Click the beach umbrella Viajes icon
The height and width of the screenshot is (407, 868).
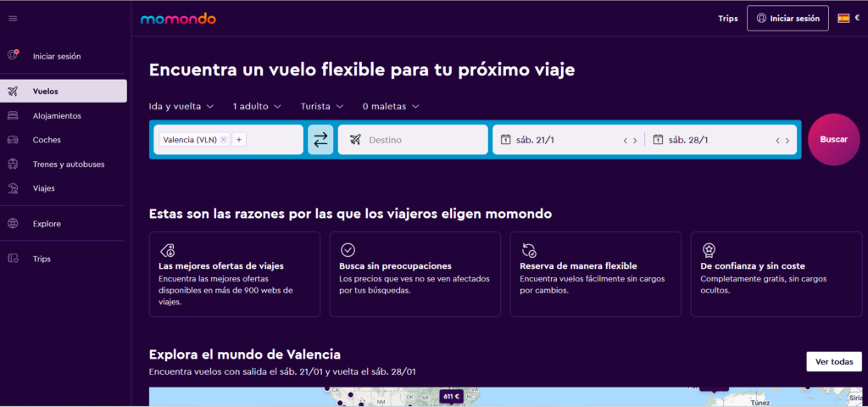click(x=13, y=188)
